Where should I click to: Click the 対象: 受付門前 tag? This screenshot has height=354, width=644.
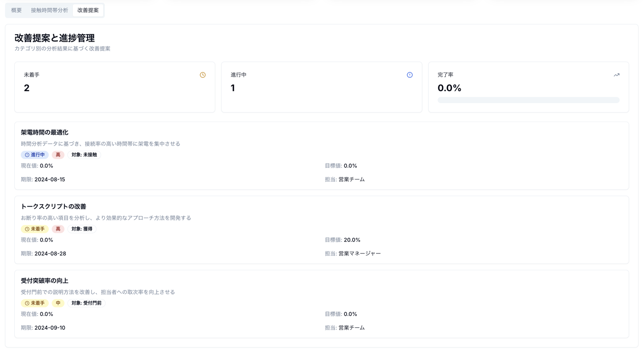click(87, 303)
